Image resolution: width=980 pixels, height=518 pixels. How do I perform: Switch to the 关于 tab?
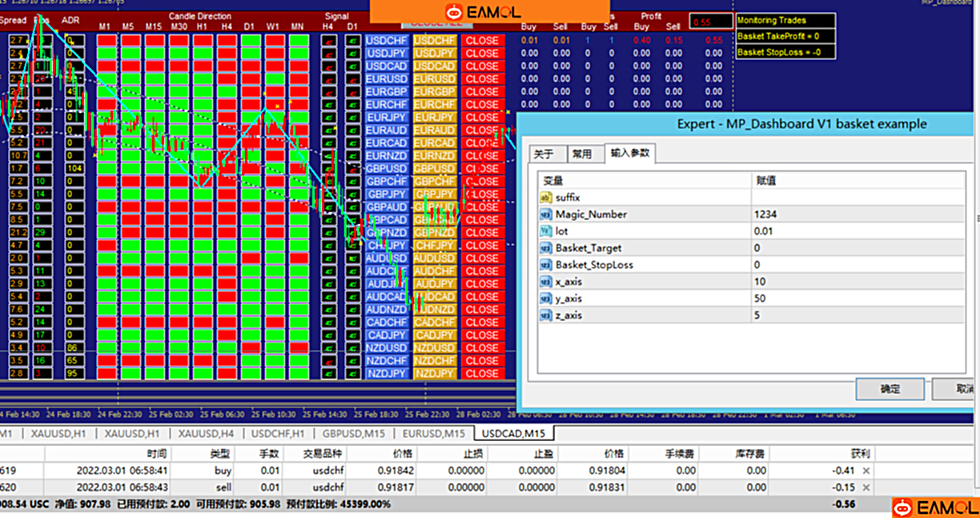544,154
